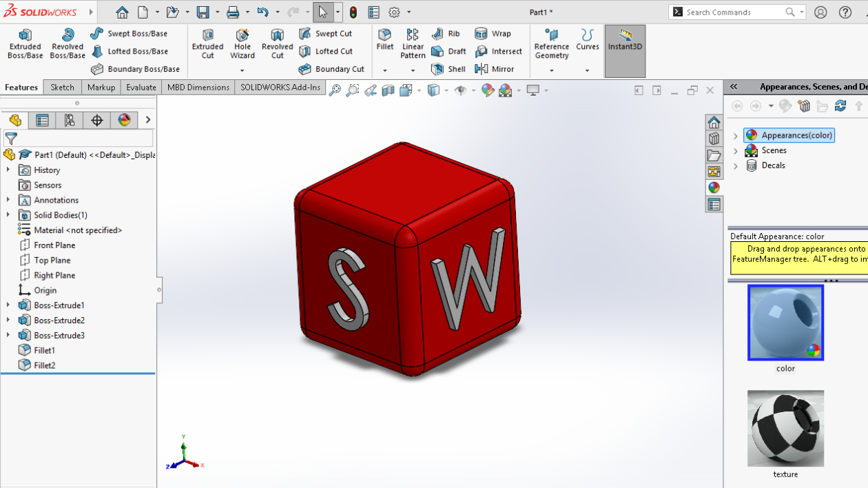Open the Curves dropdown arrow
This screenshot has height=488, width=868.
(588, 70)
